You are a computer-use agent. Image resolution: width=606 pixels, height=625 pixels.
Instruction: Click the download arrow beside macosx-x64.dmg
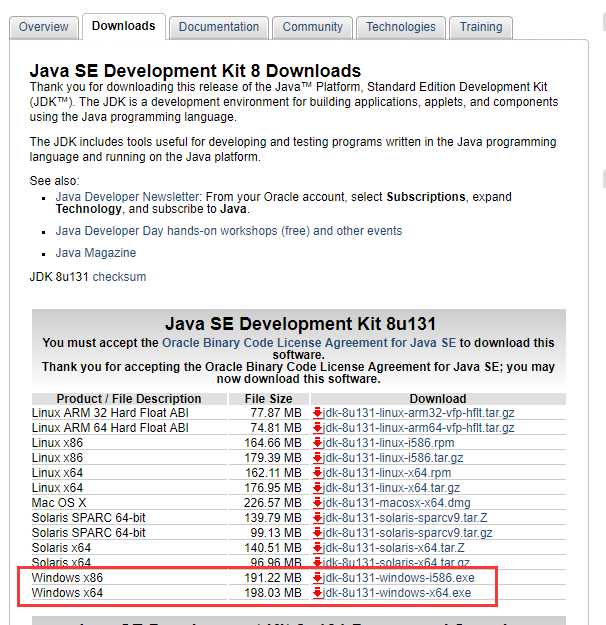pyautogui.click(x=317, y=503)
